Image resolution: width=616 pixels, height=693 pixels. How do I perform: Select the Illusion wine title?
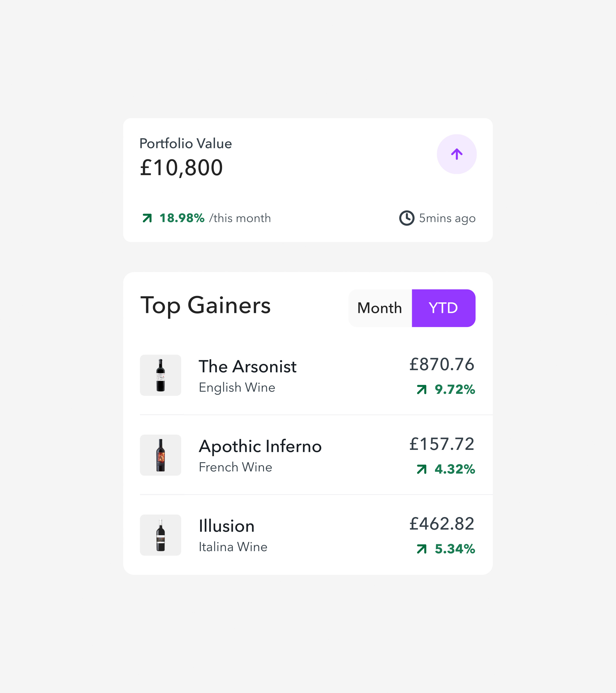click(x=226, y=526)
